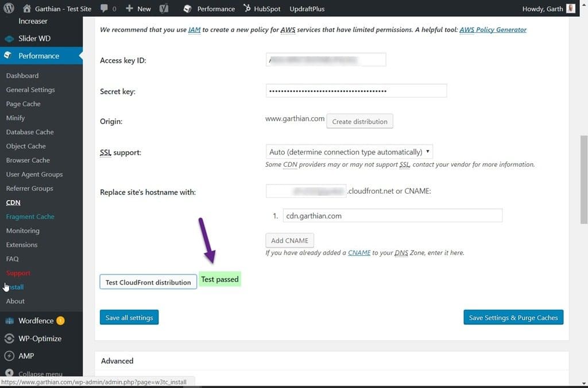
Task: Open the Page Cache settings
Action: [x=23, y=104]
